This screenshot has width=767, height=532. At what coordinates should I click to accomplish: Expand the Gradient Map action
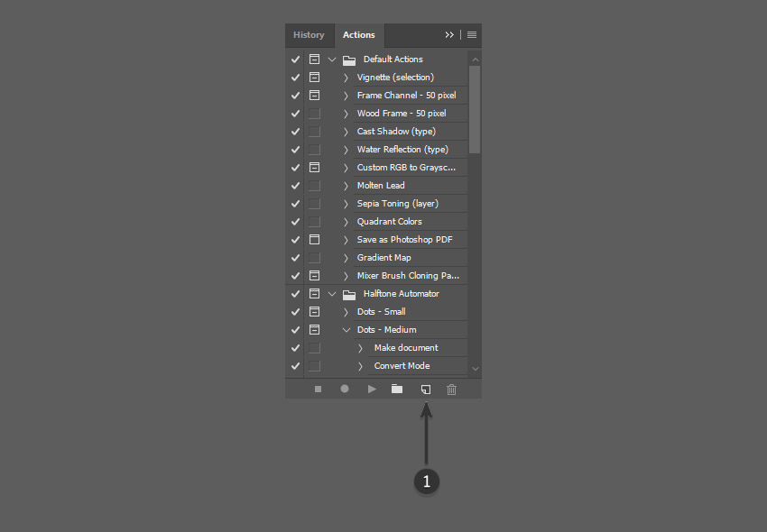click(346, 258)
